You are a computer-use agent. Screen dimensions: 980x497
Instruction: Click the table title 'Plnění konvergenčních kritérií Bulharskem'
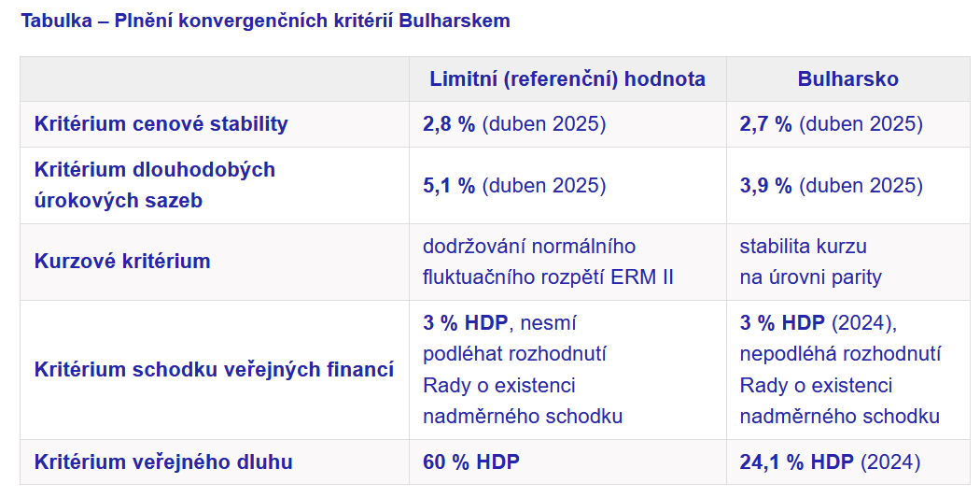pos(312,21)
